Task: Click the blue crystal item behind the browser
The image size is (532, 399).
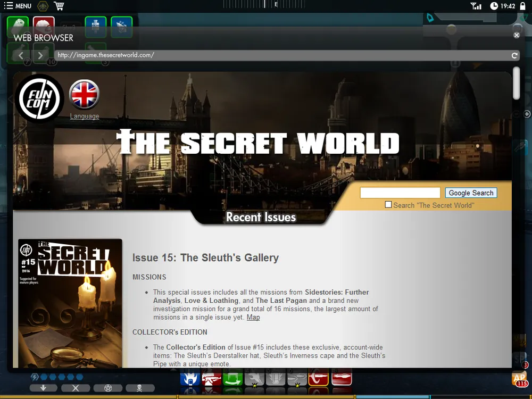Action: coord(121,27)
